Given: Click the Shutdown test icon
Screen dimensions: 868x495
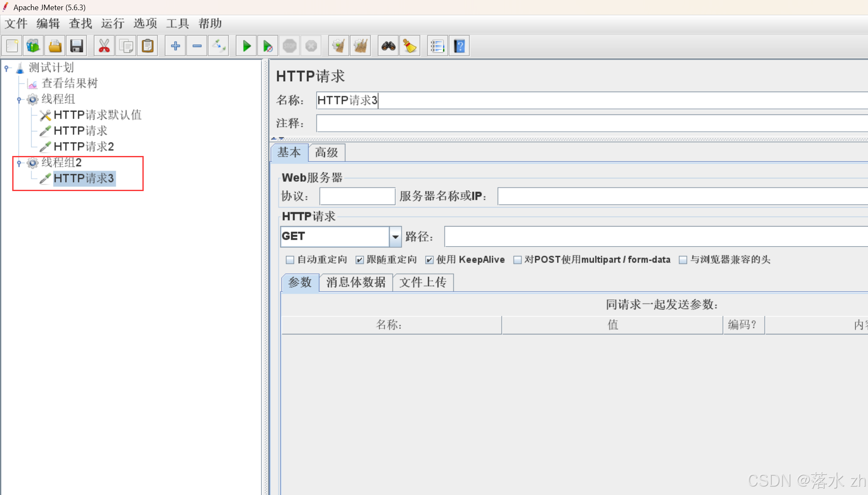Looking at the screenshot, I should click(311, 46).
